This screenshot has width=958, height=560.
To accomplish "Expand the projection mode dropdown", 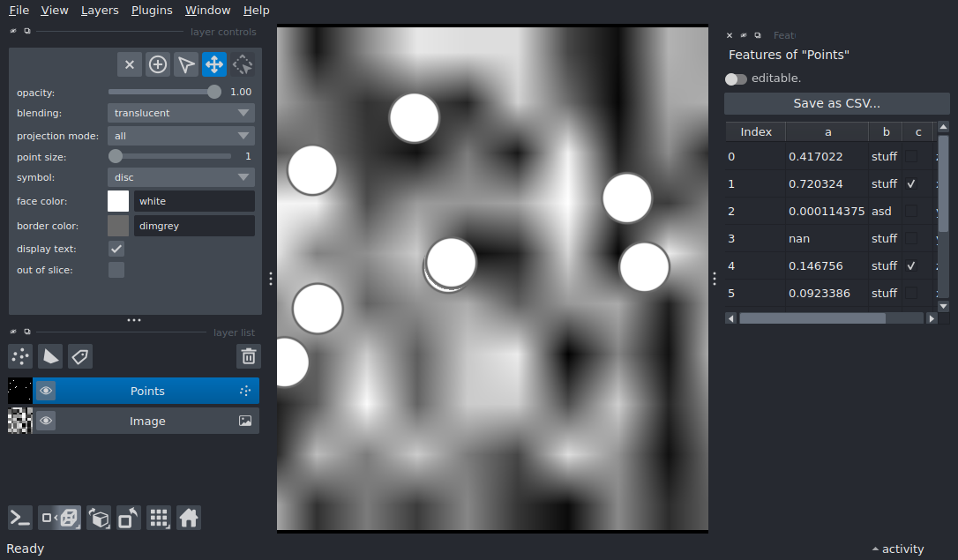I will click(181, 136).
